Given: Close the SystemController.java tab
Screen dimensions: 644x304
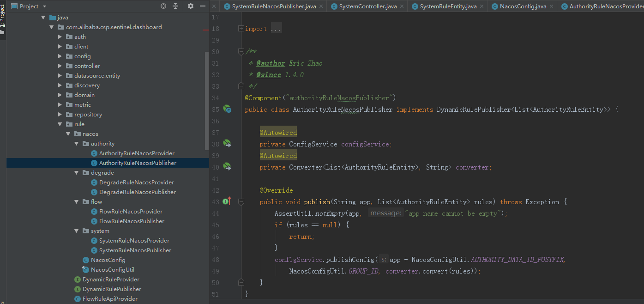Looking at the screenshot, I should pyautogui.click(x=402, y=6).
